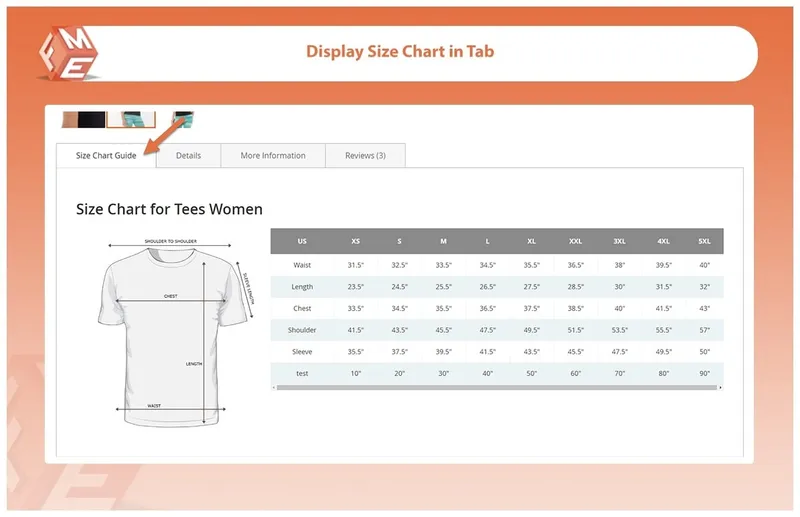Click the US column header
Viewport: 800px width, 517px height.
[302, 241]
